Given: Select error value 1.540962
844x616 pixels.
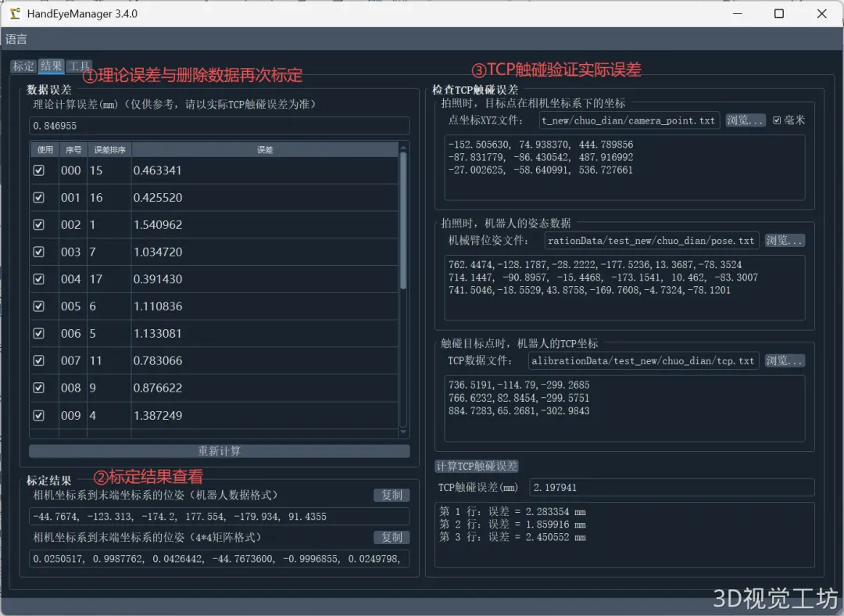Looking at the screenshot, I should 158,224.
